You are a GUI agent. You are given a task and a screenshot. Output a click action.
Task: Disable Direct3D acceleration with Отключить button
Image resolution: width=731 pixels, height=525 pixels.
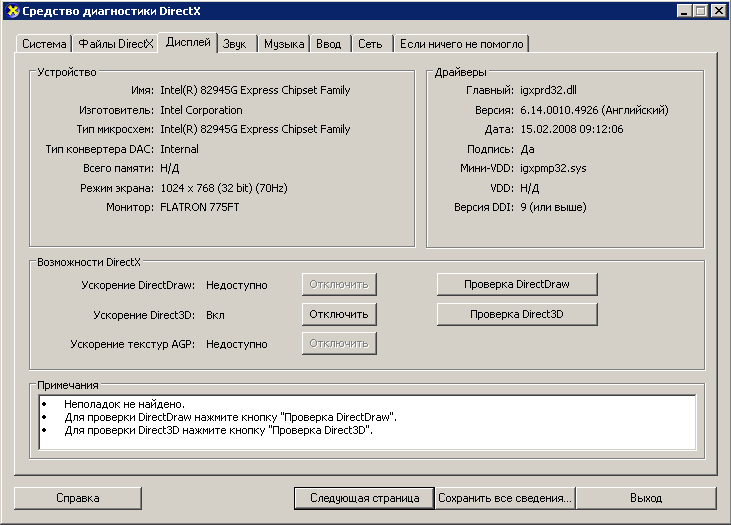point(339,314)
